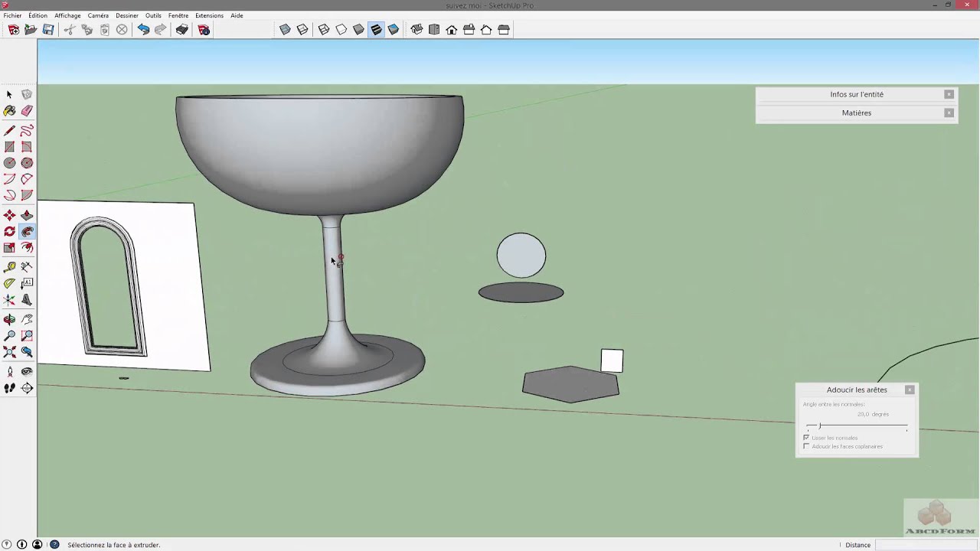980x551 pixels.
Task: Select the Axes tool
Action: click(9, 300)
